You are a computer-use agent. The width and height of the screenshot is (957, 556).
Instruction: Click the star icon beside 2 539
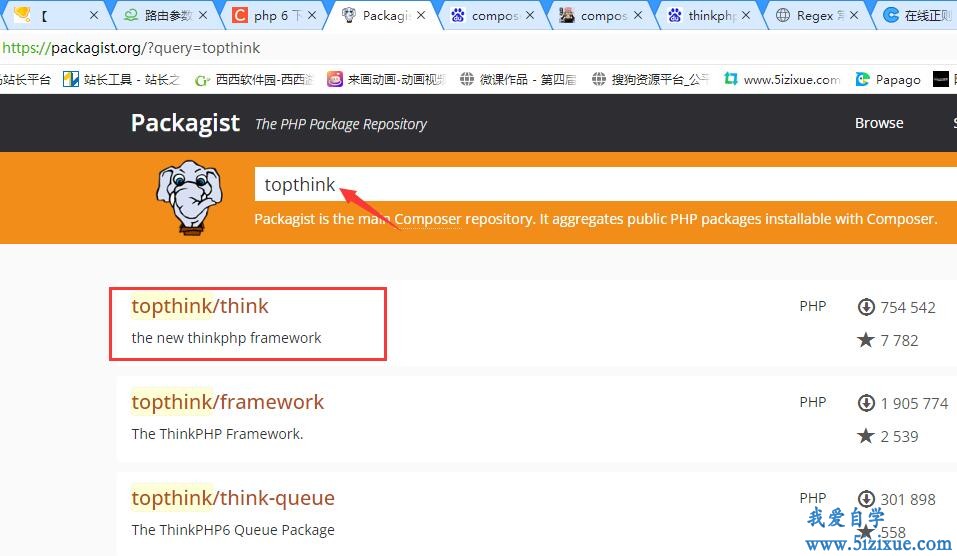click(865, 435)
